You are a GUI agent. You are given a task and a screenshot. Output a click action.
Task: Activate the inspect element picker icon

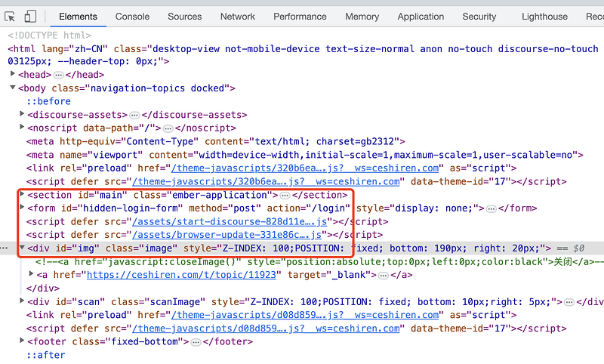10,17
